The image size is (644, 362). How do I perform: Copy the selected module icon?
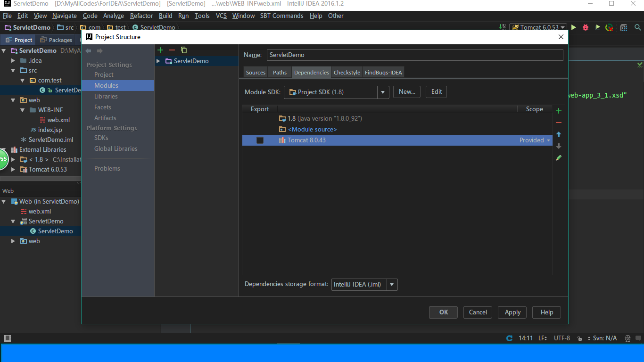pos(184,50)
